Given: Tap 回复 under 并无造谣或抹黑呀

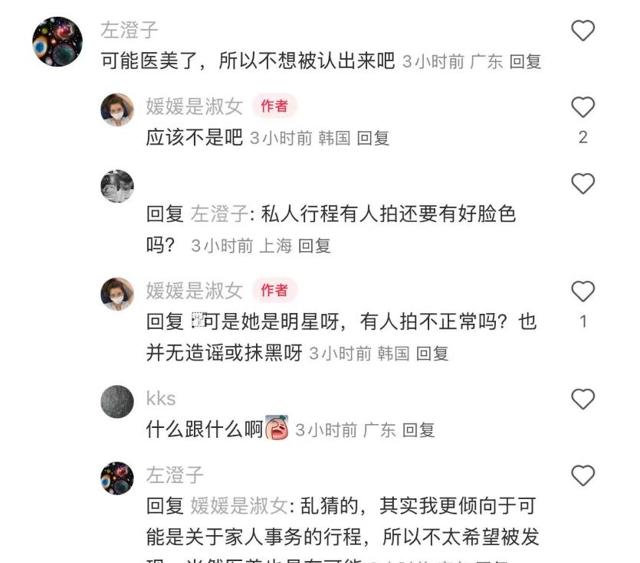Looking at the screenshot, I should pyautogui.click(x=432, y=354).
